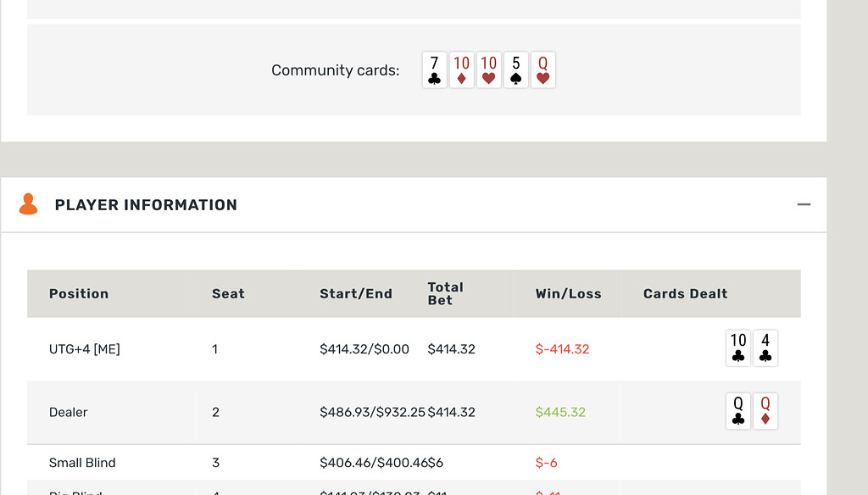
Task: Click the orange player silhouette icon
Action: (28, 204)
